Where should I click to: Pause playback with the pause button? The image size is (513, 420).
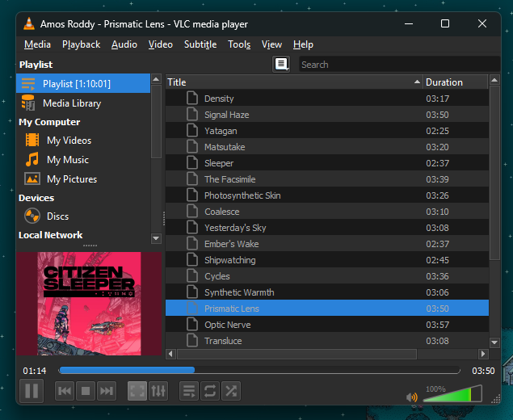click(x=32, y=391)
